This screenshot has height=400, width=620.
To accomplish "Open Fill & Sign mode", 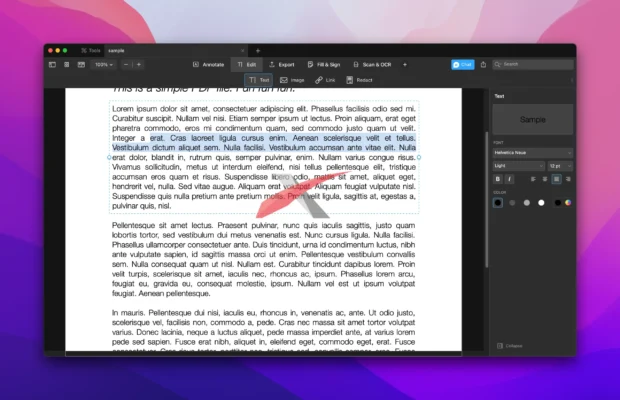I will 323,64.
